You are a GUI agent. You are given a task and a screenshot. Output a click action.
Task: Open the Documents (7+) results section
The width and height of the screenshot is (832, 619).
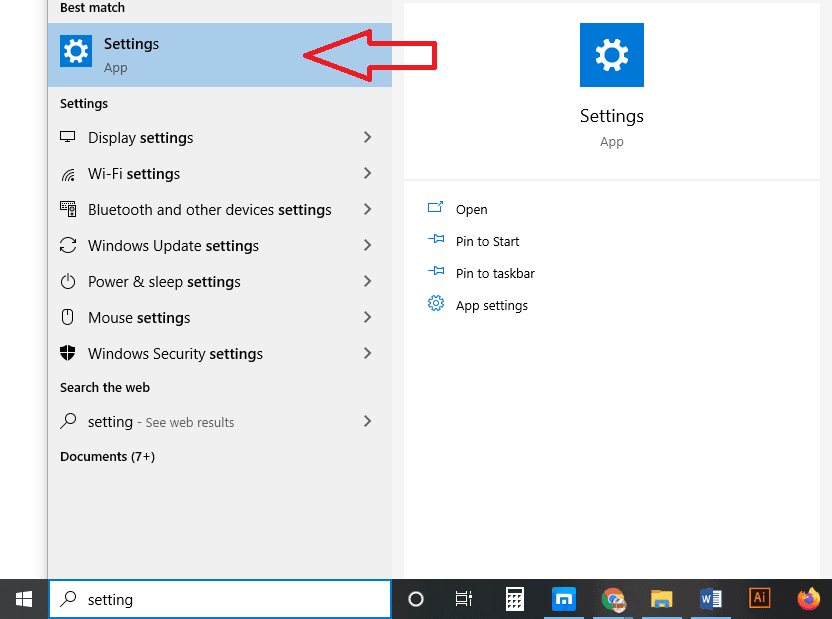[107, 456]
